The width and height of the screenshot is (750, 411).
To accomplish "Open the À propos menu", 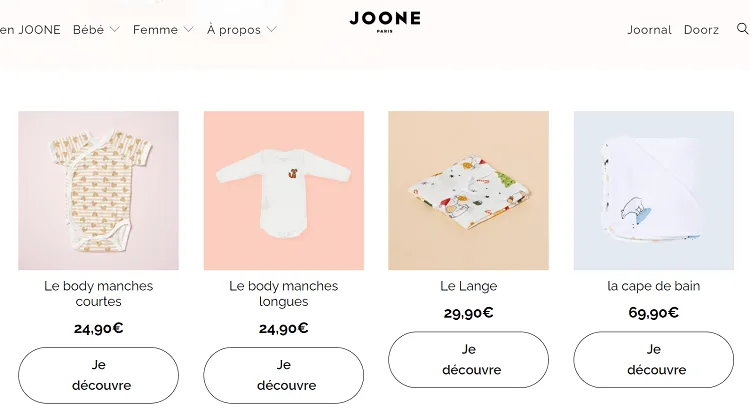I will (234, 30).
